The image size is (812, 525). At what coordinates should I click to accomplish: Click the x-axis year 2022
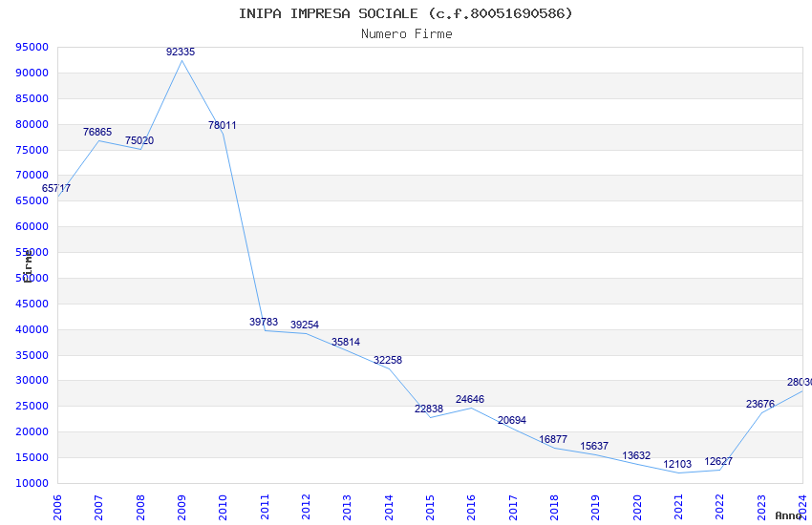(x=720, y=507)
